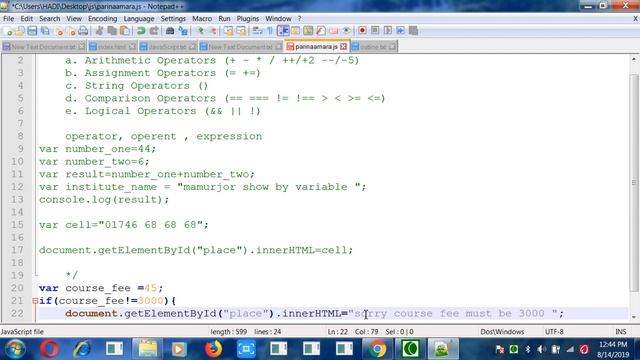Place the cursor on the console.log(result) line
Viewport: 640px width, 360px height.
click(x=104, y=200)
